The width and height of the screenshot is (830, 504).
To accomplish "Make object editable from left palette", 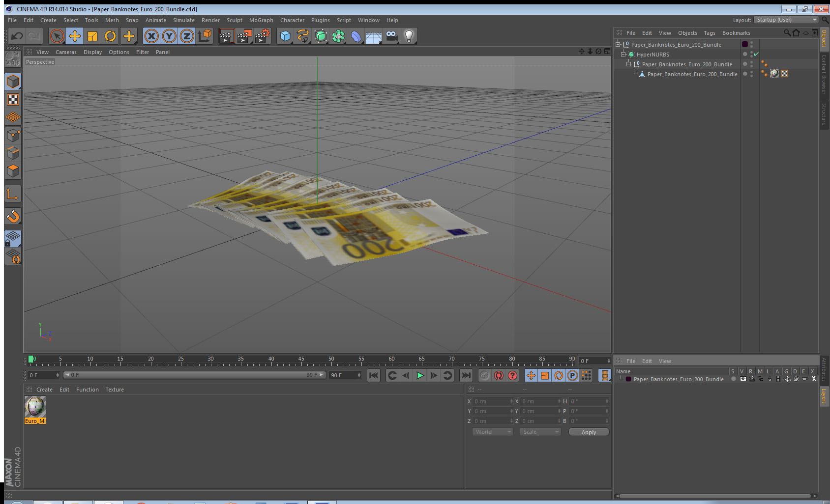I will [13, 59].
